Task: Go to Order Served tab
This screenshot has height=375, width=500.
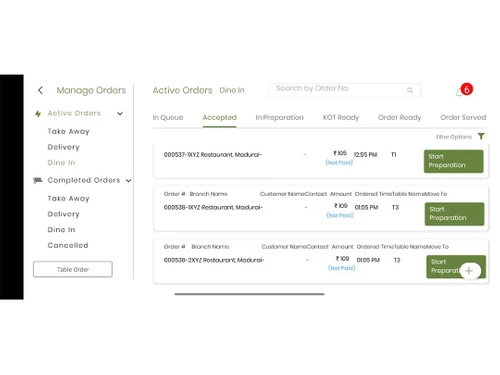Action: (463, 117)
